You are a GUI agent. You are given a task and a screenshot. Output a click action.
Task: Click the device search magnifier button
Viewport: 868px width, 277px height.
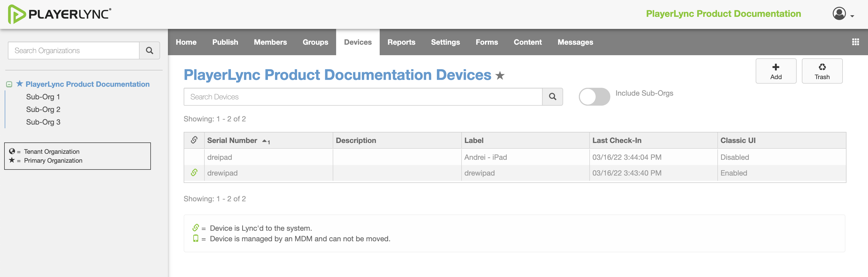click(x=553, y=97)
